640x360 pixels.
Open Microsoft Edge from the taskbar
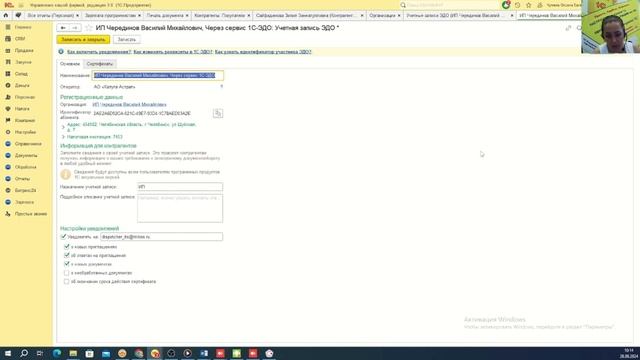point(57,353)
